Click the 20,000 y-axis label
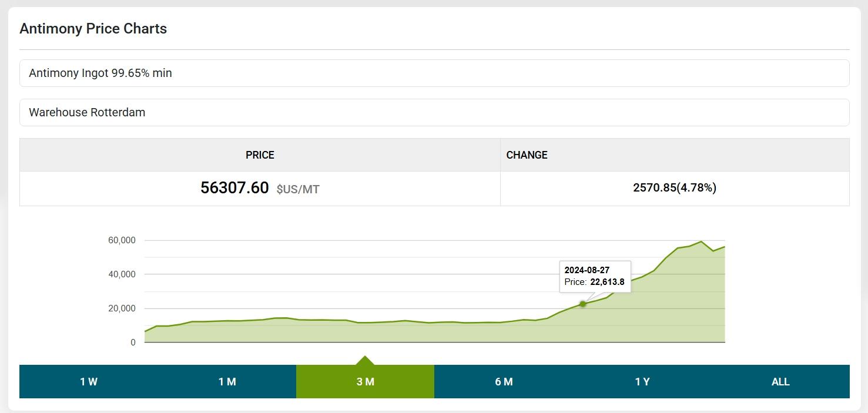The image size is (868, 413). pos(122,308)
